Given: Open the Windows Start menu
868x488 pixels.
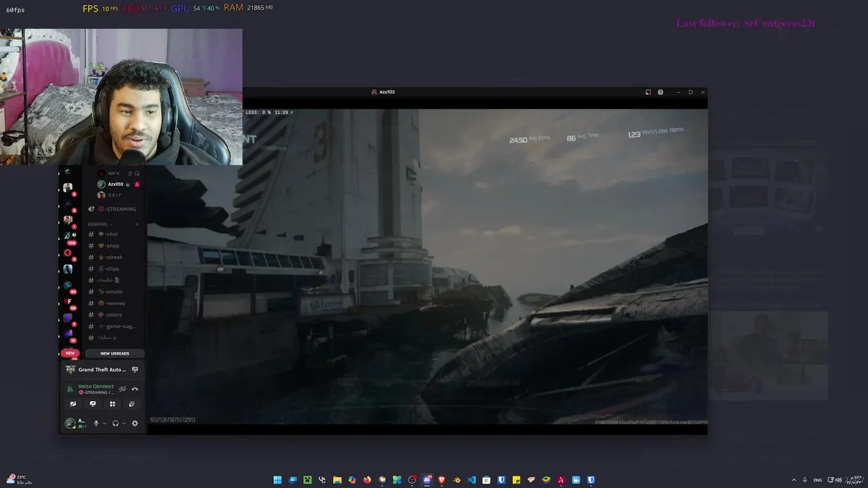Looking at the screenshot, I should tap(277, 480).
